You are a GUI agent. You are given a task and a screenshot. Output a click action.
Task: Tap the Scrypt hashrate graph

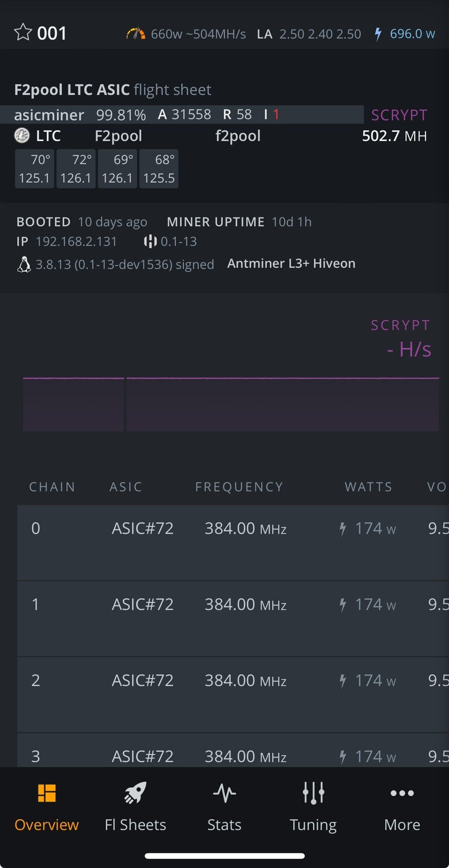tap(230, 404)
